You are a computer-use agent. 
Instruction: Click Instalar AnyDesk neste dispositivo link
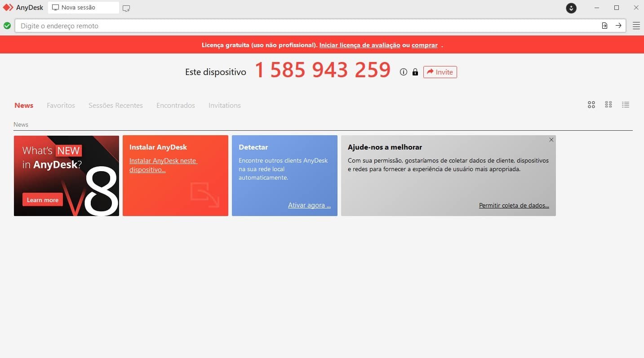point(163,165)
